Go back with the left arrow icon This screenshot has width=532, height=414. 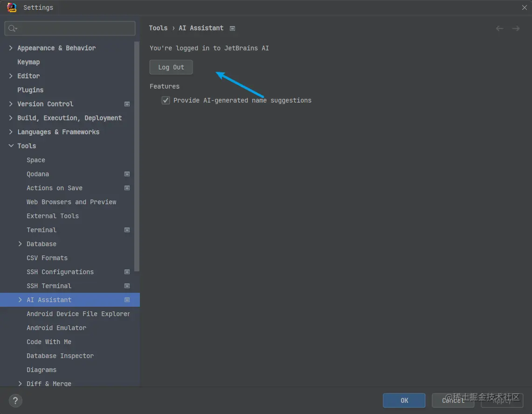point(499,28)
